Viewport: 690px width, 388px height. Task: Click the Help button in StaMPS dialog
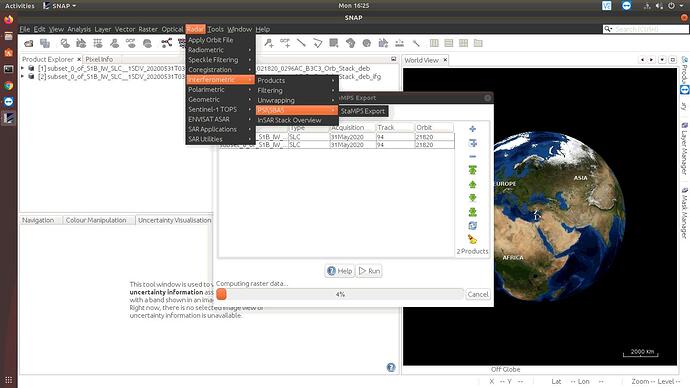(340, 271)
